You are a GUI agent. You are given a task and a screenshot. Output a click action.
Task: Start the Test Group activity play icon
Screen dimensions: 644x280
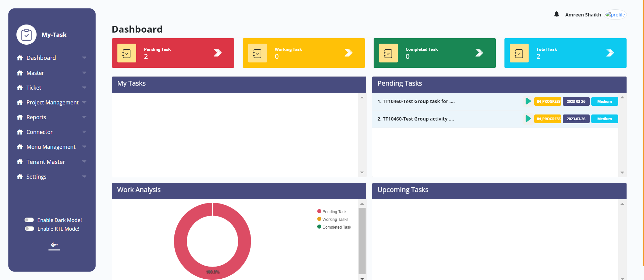pyautogui.click(x=528, y=119)
